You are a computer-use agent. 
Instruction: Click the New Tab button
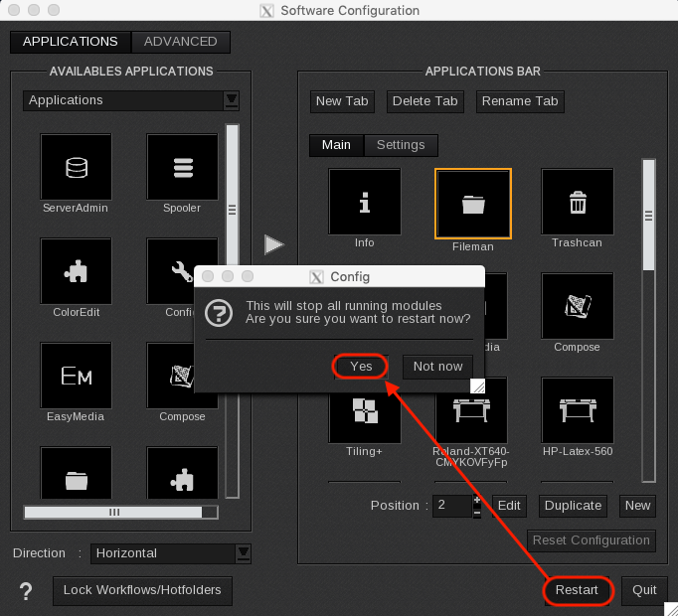click(x=342, y=101)
